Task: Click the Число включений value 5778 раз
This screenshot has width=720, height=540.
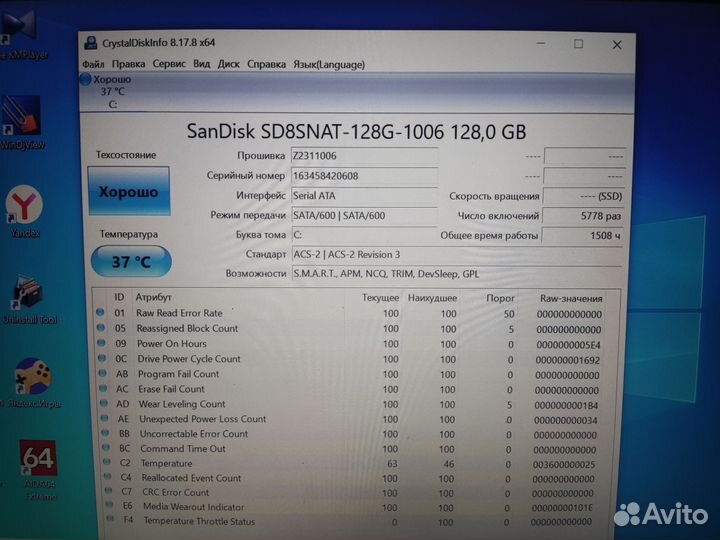Action: point(583,216)
